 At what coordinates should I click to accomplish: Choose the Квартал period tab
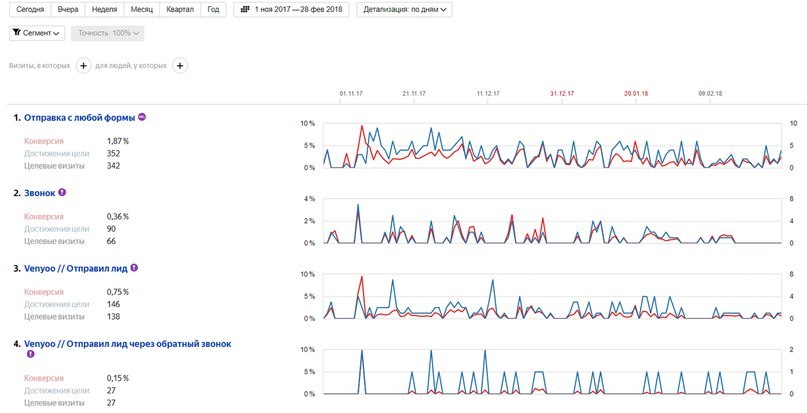(x=180, y=9)
